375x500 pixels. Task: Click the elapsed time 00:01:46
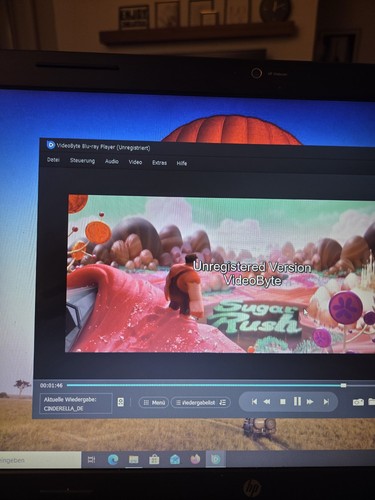coord(51,385)
